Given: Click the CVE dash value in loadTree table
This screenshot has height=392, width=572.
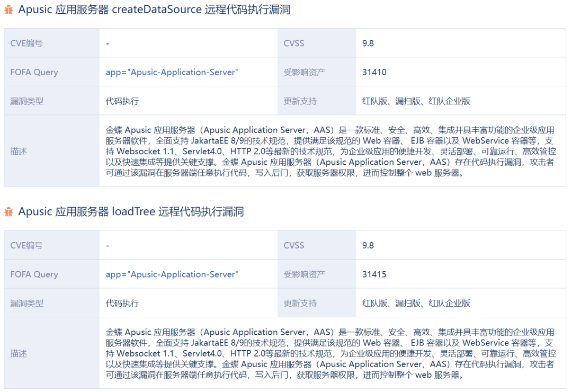Looking at the screenshot, I should pos(108,246).
